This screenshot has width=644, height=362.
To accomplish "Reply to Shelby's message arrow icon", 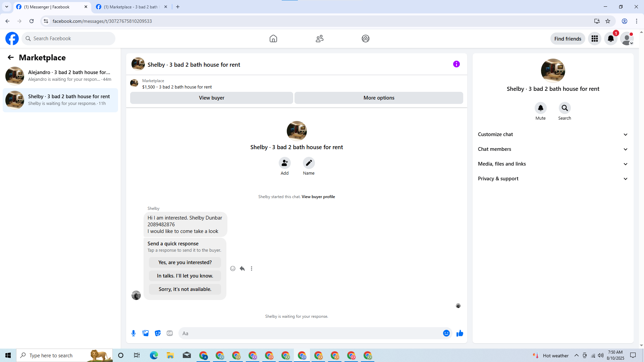I will pyautogui.click(x=242, y=268).
